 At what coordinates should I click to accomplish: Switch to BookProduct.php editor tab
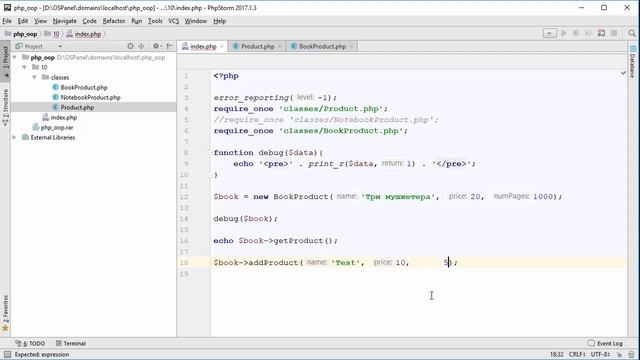click(322, 47)
